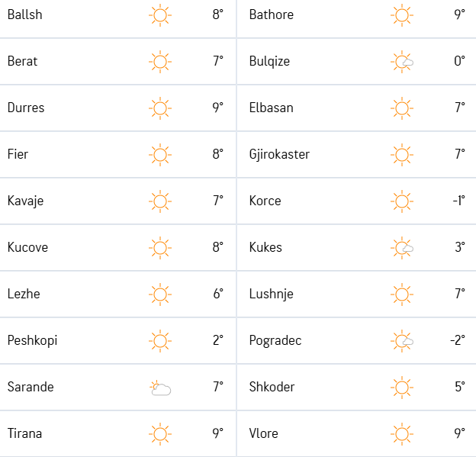
Task: Click the 6° temperature in Lezhe row
Action: pos(218,294)
